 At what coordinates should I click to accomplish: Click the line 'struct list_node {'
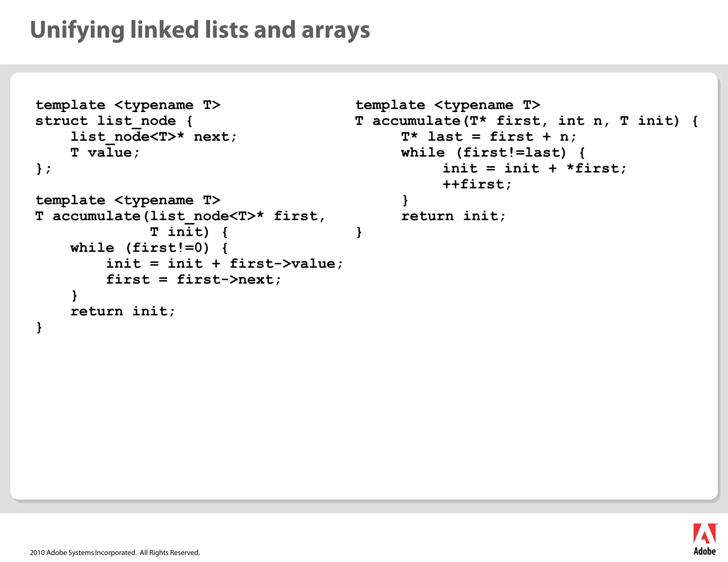(x=114, y=121)
